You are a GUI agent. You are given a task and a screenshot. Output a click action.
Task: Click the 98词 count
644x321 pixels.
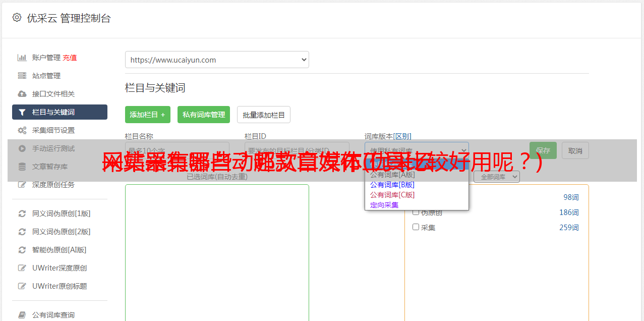click(571, 197)
